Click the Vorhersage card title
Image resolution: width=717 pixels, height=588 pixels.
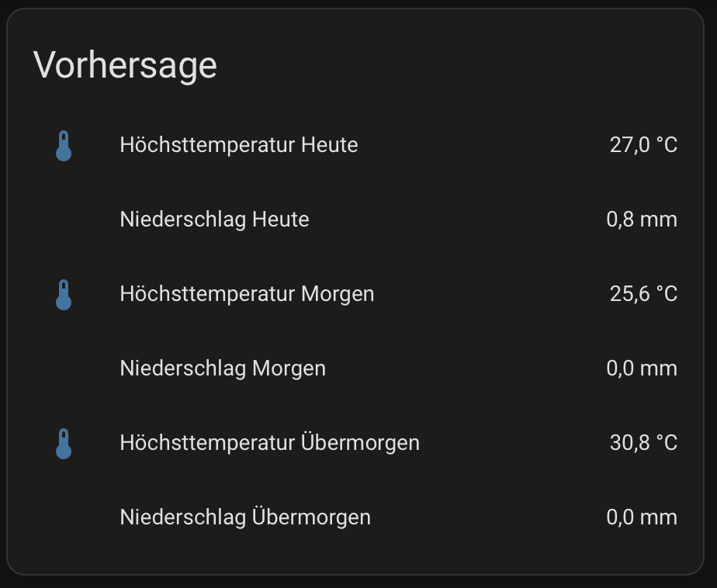click(125, 66)
